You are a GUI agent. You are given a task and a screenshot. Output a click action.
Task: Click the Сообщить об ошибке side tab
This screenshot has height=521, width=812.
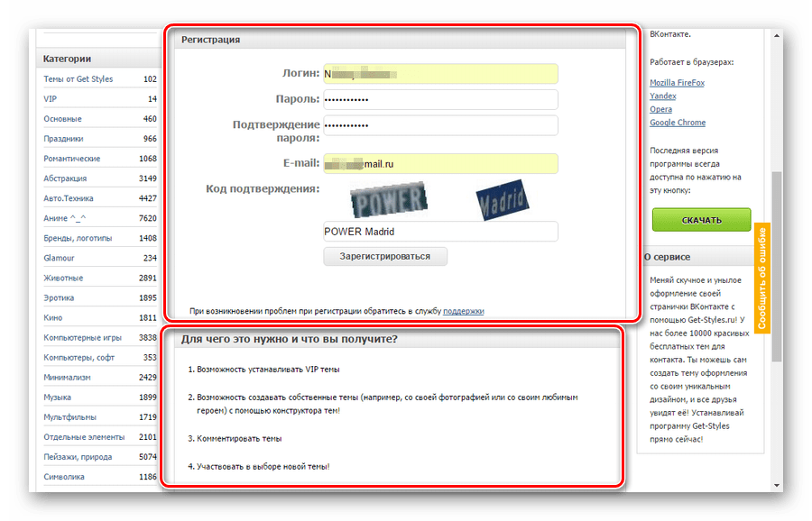click(762, 279)
